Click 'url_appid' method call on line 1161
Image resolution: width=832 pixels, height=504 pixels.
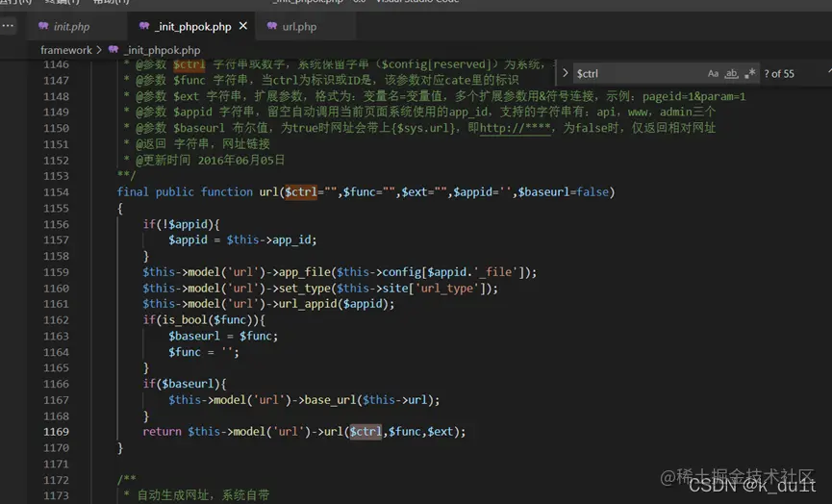(308, 304)
